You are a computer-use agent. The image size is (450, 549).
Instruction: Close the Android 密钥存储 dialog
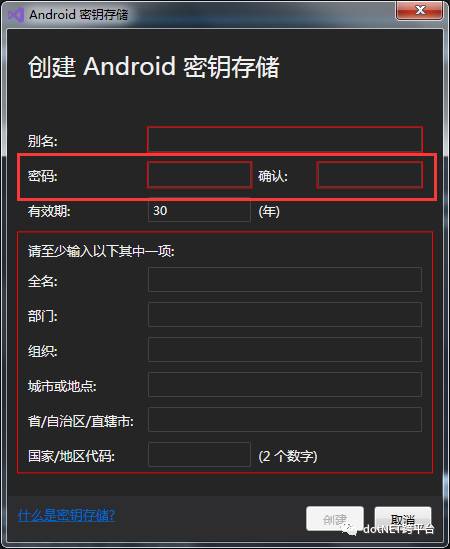[419, 10]
